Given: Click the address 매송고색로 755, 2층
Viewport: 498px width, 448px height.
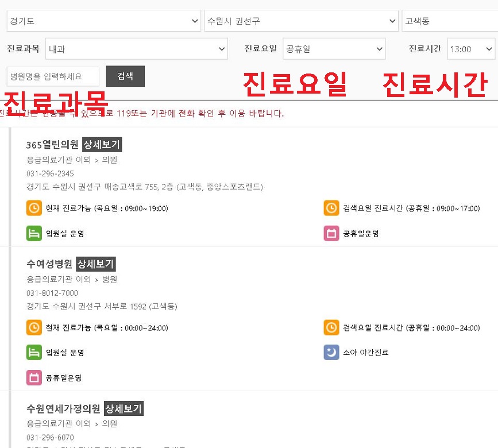Looking at the screenshot, I should pyautogui.click(x=145, y=187).
